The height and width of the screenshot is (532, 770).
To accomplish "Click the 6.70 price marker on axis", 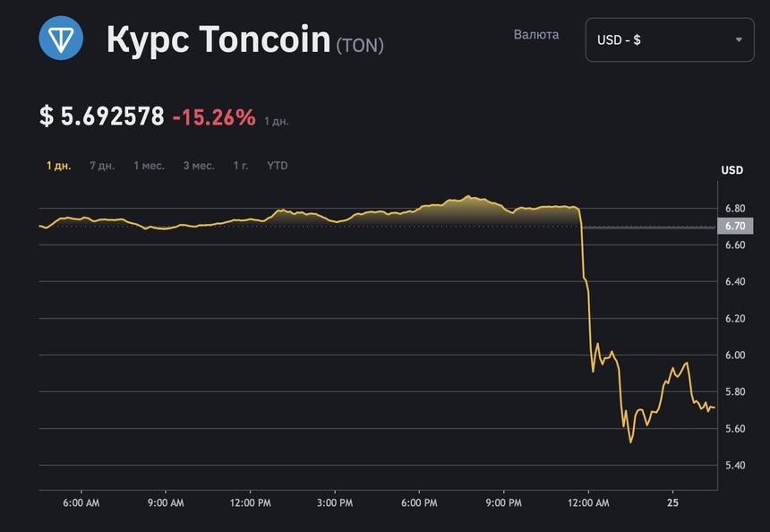I will (x=735, y=226).
